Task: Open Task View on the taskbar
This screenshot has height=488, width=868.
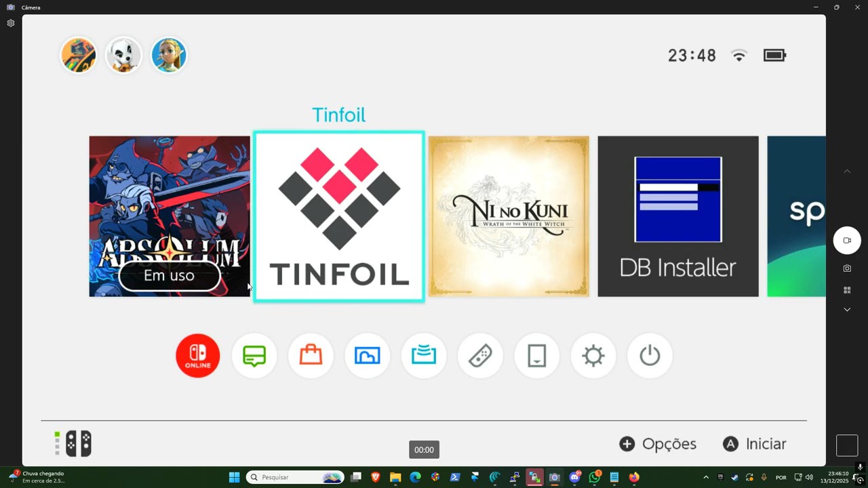Action: click(x=356, y=477)
